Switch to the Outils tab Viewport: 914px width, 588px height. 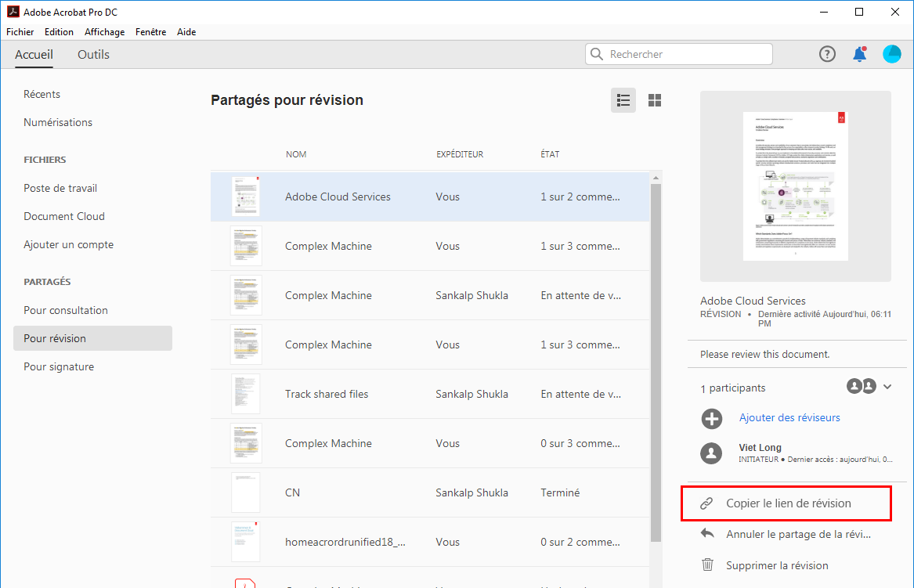93,55
